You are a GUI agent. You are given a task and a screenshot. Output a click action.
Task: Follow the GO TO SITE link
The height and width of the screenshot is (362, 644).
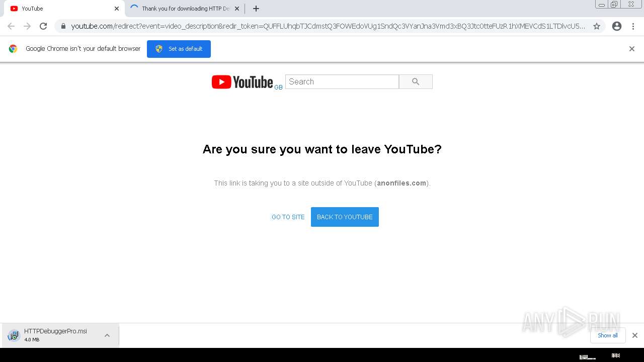(288, 217)
